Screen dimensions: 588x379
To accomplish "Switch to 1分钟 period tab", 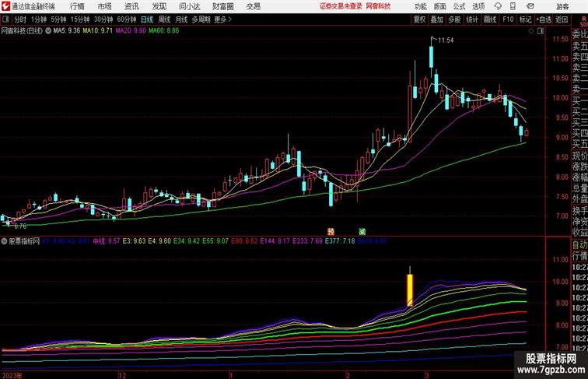I will click(x=39, y=19).
